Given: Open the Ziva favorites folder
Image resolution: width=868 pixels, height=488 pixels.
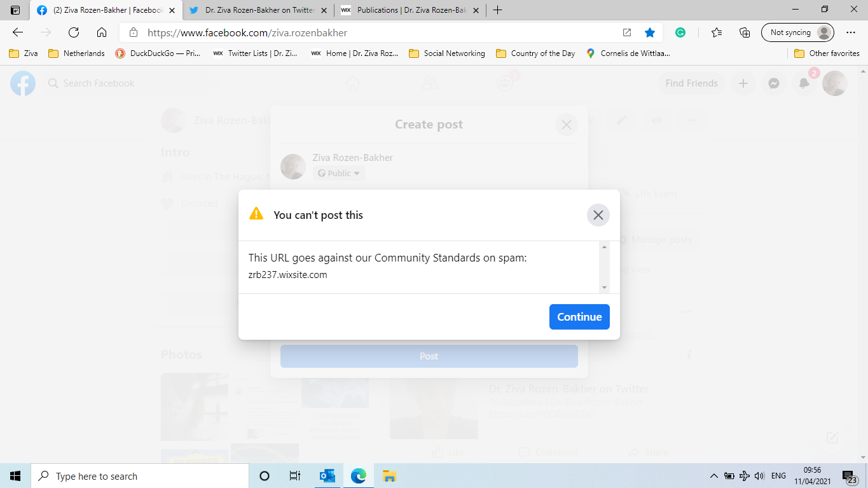Looking at the screenshot, I should tap(24, 53).
